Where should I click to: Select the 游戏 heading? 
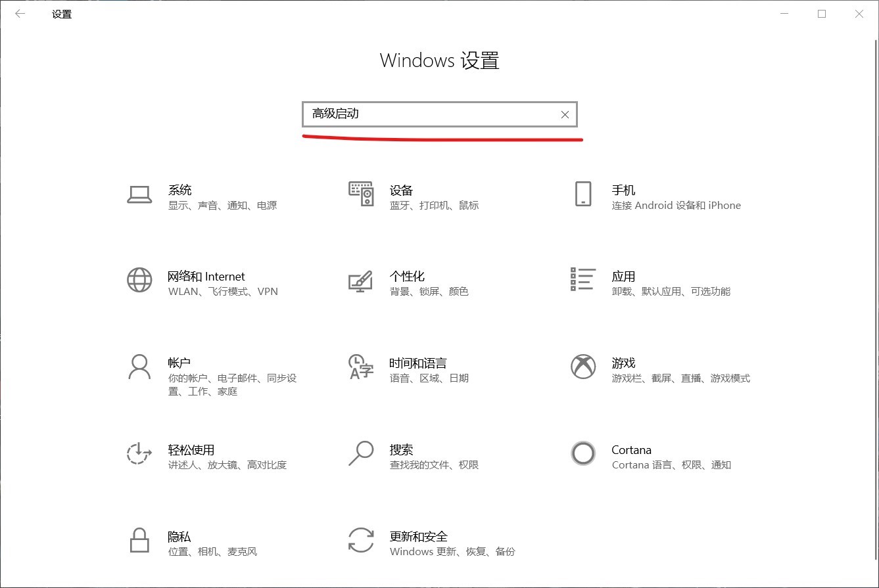tap(624, 363)
